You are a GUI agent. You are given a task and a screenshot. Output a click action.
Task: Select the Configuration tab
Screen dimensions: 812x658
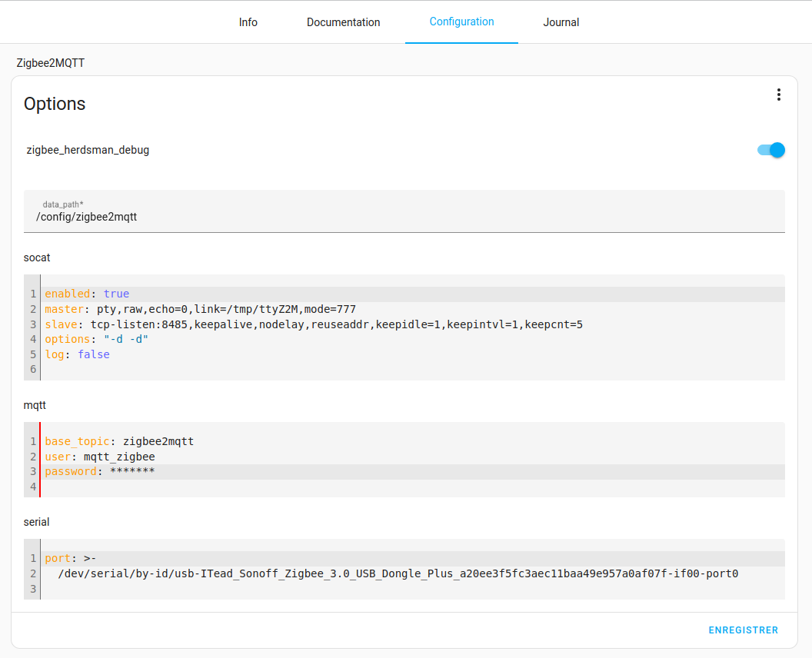(x=461, y=22)
